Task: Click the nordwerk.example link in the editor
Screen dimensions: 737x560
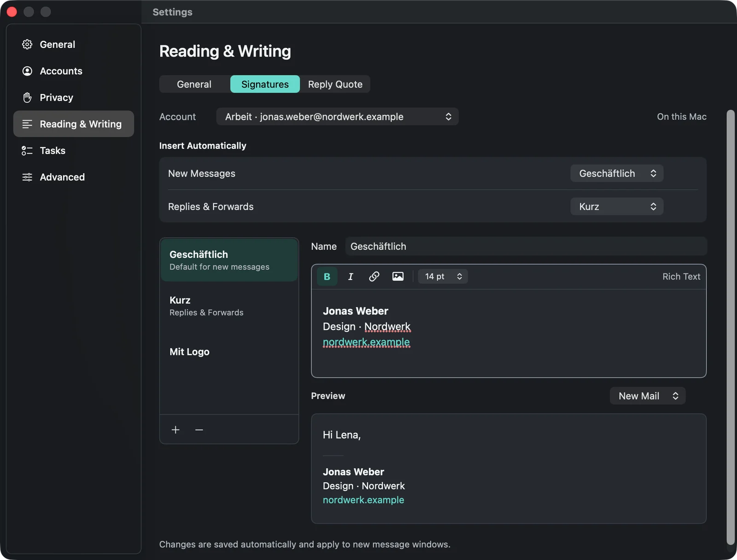Action: (366, 342)
